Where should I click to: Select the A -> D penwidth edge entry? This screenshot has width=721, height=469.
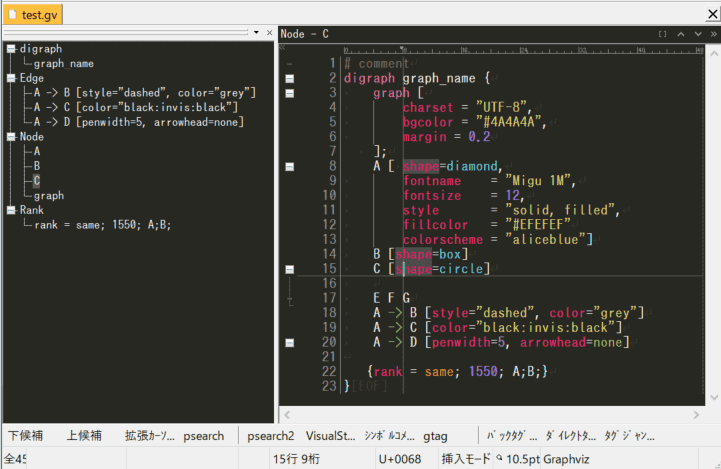click(138, 122)
